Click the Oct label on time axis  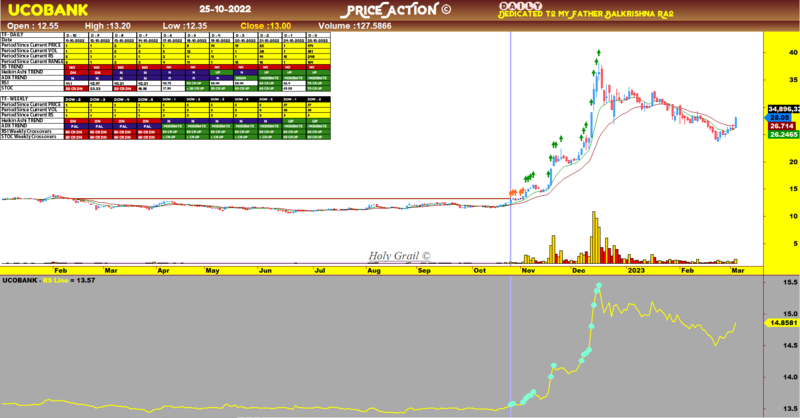pos(480,271)
